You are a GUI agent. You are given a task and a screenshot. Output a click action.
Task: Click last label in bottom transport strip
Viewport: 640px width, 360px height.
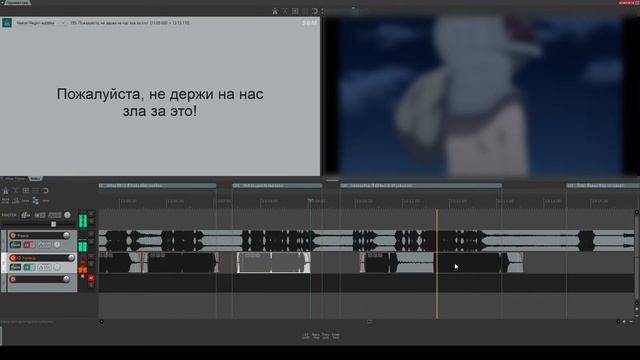click(x=336, y=336)
